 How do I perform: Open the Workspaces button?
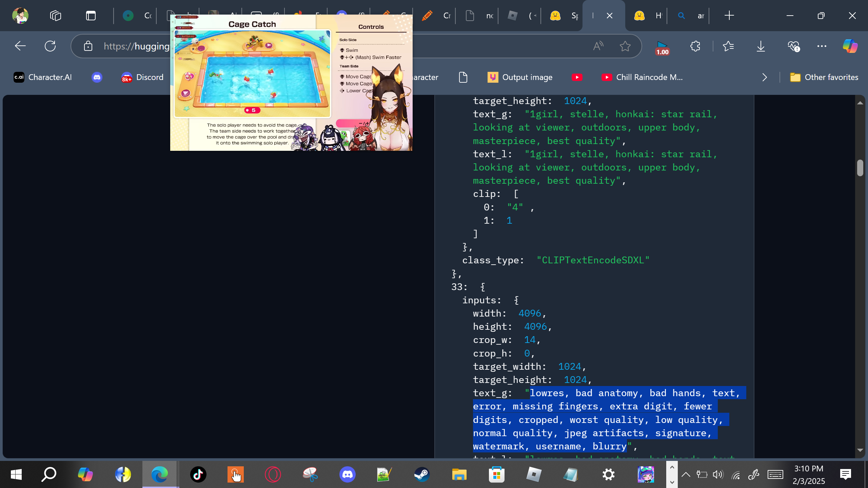pyautogui.click(x=55, y=16)
